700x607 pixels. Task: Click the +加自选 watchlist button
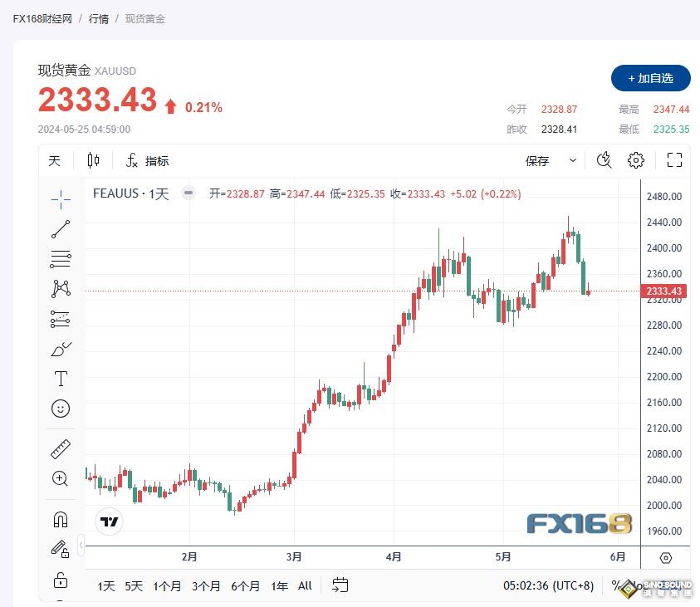(650, 78)
